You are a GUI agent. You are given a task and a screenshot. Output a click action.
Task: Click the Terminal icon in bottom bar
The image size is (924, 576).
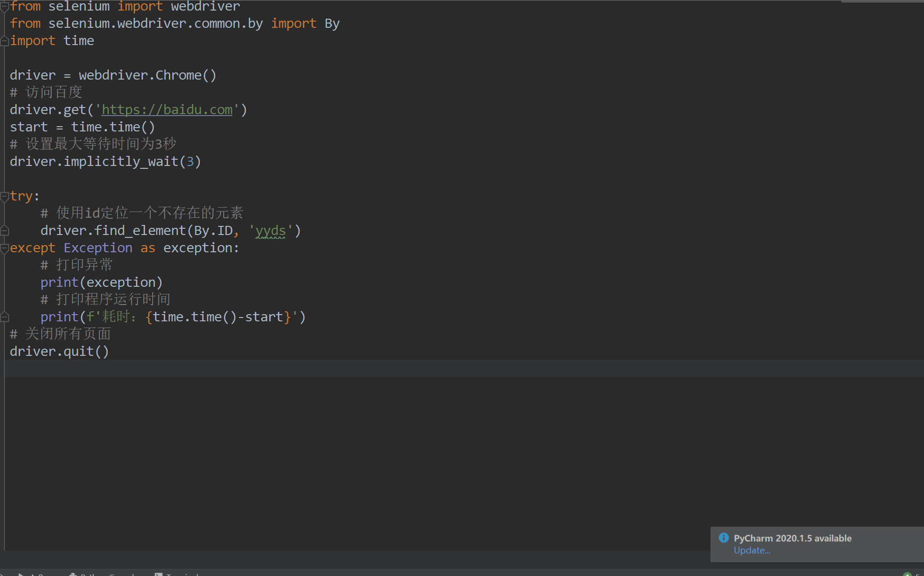(158, 574)
